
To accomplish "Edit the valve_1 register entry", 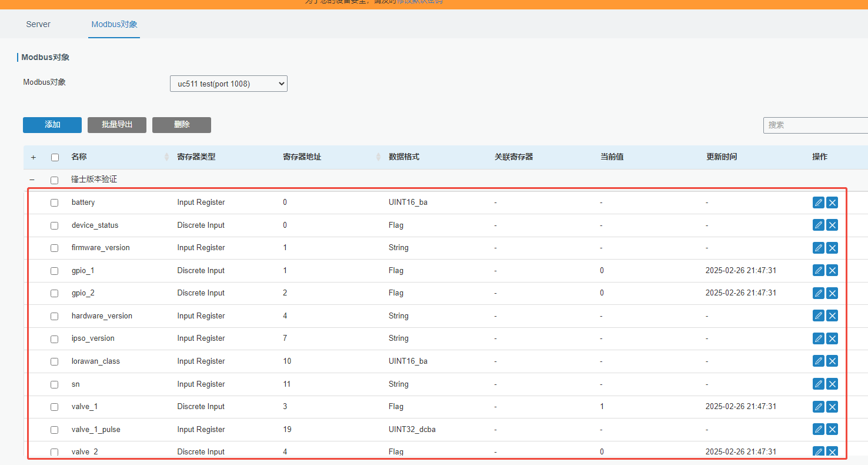I will (x=818, y=407).
